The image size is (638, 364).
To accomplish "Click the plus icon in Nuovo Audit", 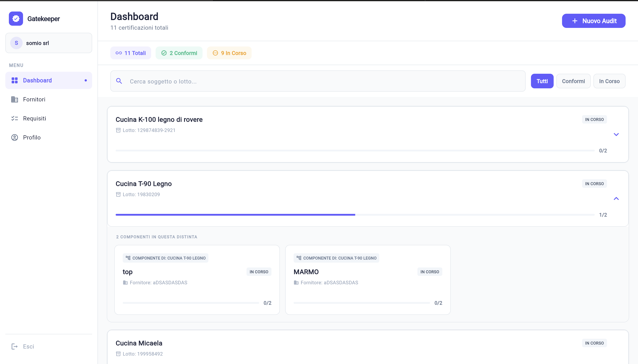I will 575,21.
